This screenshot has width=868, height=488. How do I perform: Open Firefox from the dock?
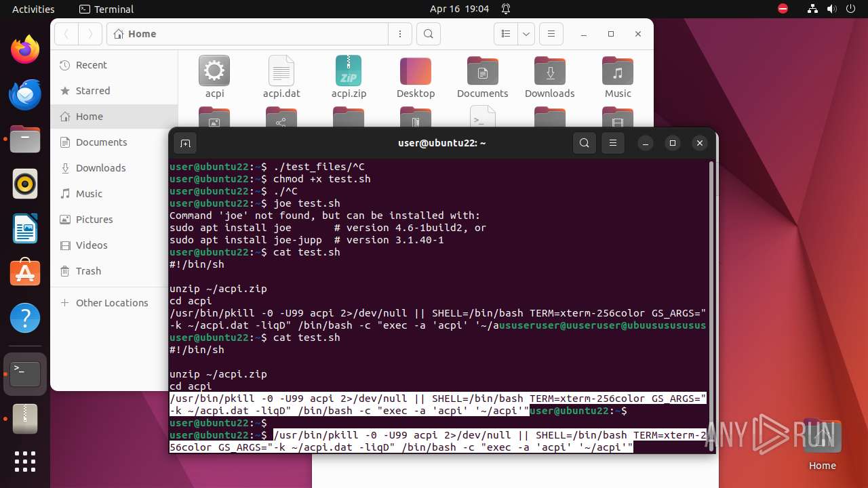[x=25, y=49]
